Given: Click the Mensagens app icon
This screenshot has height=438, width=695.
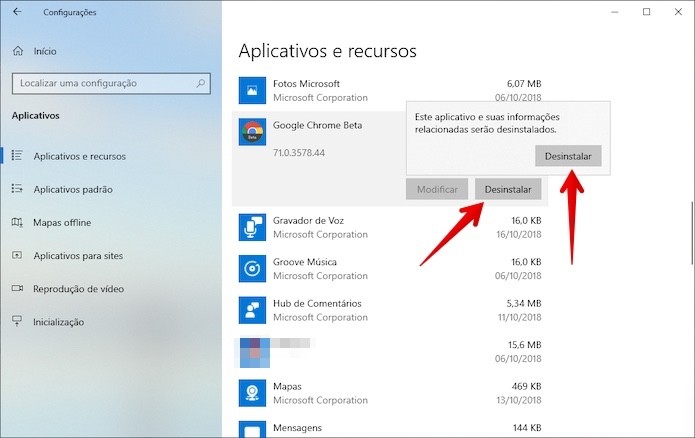Looking at the screenshot, I should [x=252, y=430].
